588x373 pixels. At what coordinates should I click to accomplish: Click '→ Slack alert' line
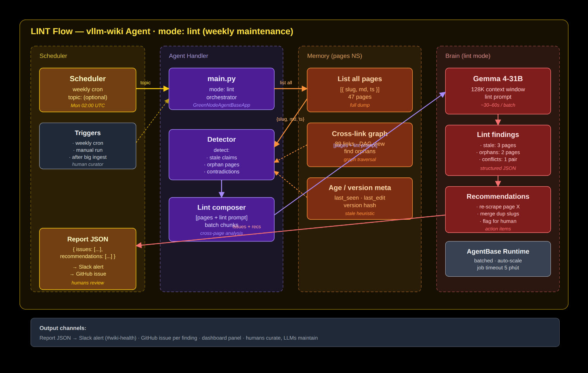tap(88, 267)
